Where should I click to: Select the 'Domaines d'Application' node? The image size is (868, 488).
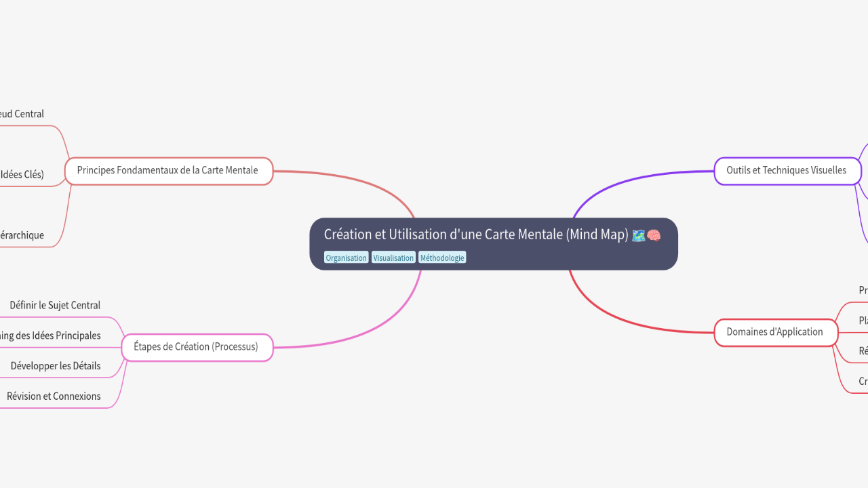click(775, 332)
